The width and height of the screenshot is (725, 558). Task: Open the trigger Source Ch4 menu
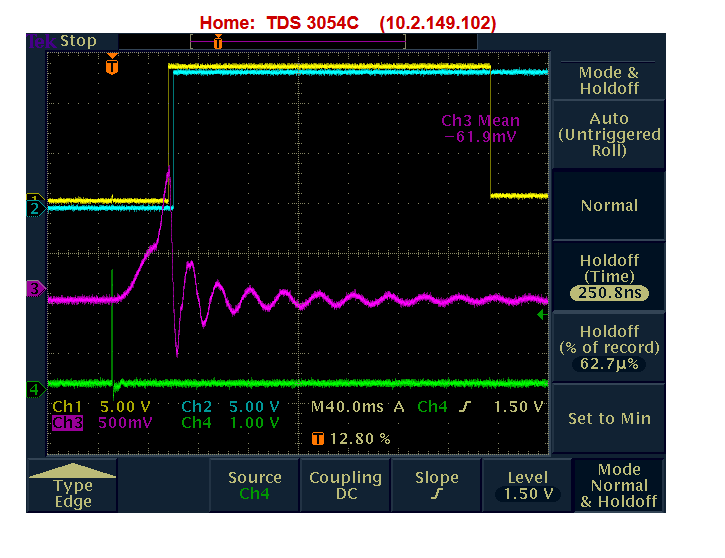pos(254,486)
